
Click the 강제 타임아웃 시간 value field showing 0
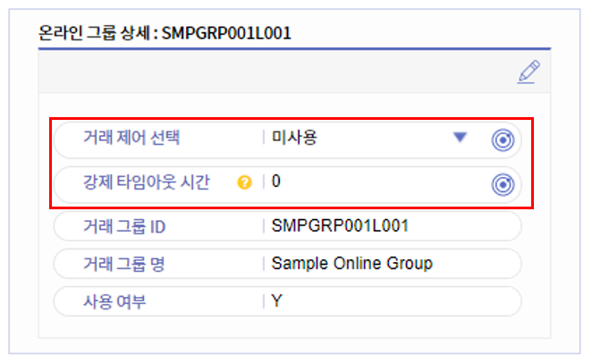(276, 182)
